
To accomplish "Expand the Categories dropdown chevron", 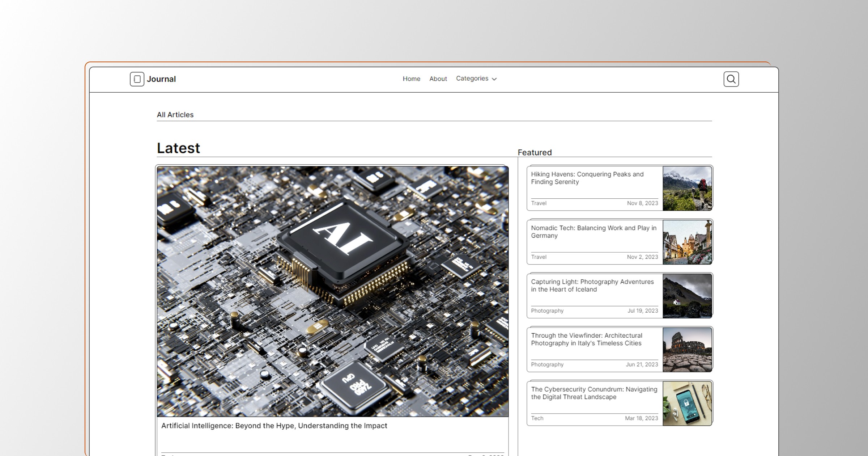I will (x=494, y=79).
